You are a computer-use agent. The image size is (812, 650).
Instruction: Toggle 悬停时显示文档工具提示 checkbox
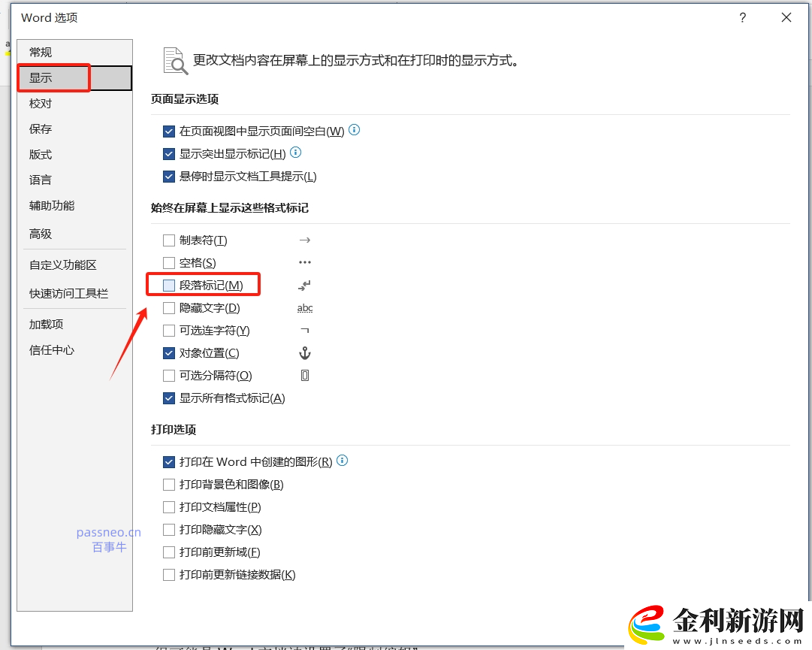pyautogui.click(x=169, y=177)
